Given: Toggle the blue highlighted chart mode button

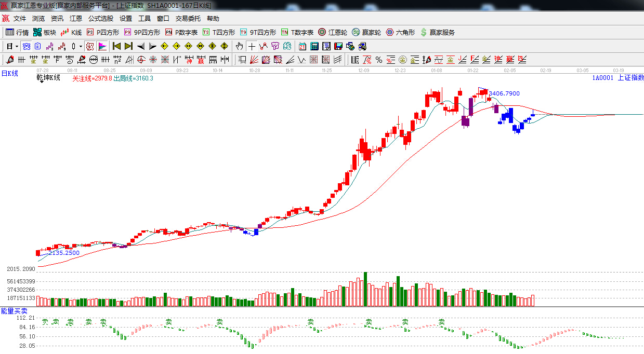Looking at the screenshot, I should pyautogui.click(x=26, y=46).
